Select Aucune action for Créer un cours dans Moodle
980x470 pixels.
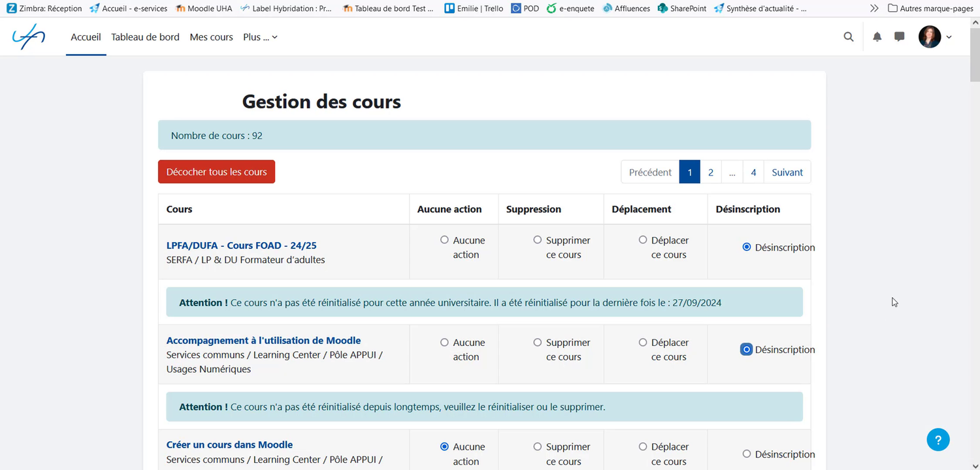444,446
